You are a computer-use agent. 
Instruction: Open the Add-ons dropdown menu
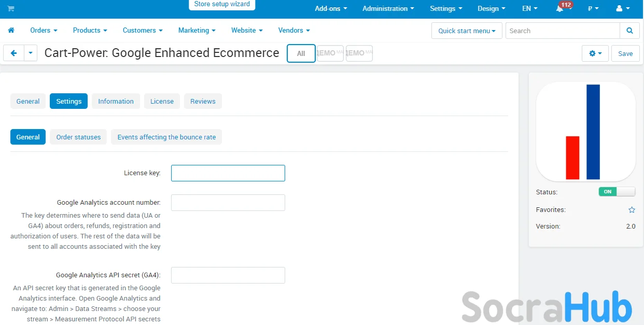(331, 8)
